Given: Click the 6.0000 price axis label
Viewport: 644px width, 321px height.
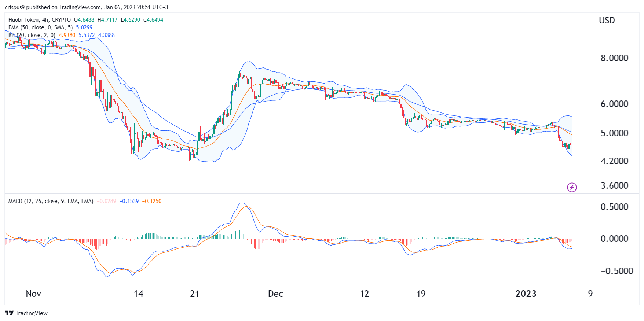Looking at the screenshot, I should 614,104.
